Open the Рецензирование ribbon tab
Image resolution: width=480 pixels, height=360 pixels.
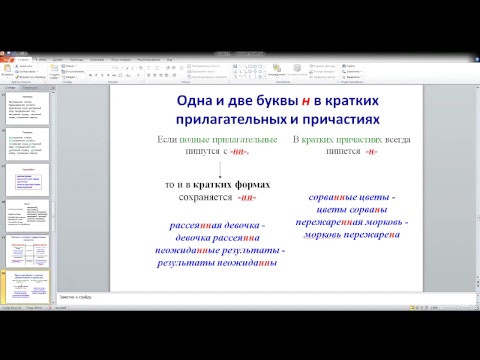pos(149,60)
